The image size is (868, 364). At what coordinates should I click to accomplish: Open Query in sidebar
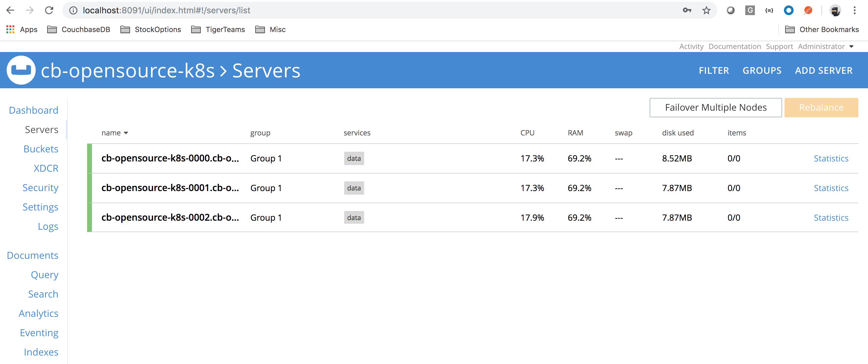(44, 275)
